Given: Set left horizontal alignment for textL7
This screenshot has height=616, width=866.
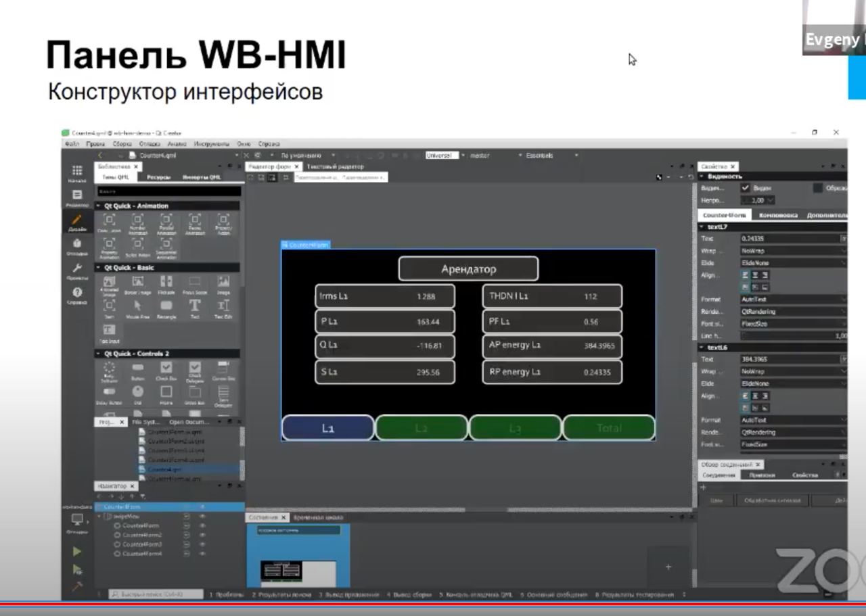Looking at the screenshot, I should pos(746,275).
